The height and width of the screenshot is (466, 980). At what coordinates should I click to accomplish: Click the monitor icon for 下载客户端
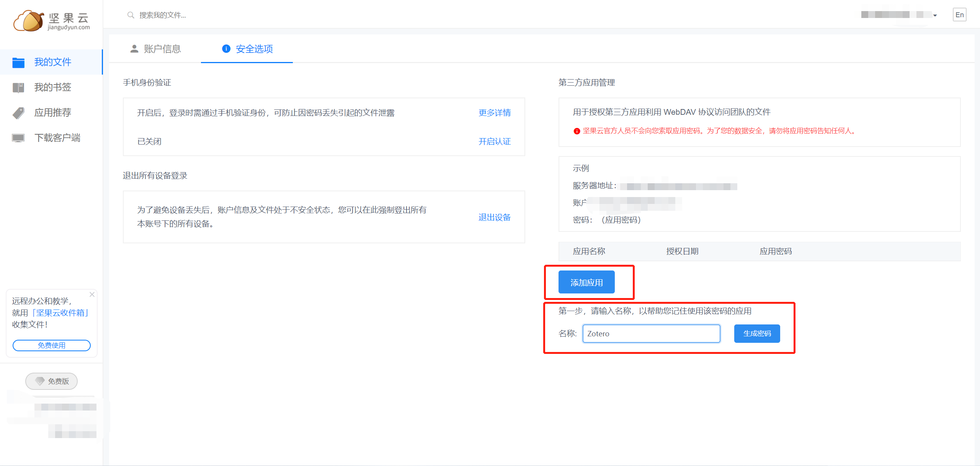click(18, 138)
